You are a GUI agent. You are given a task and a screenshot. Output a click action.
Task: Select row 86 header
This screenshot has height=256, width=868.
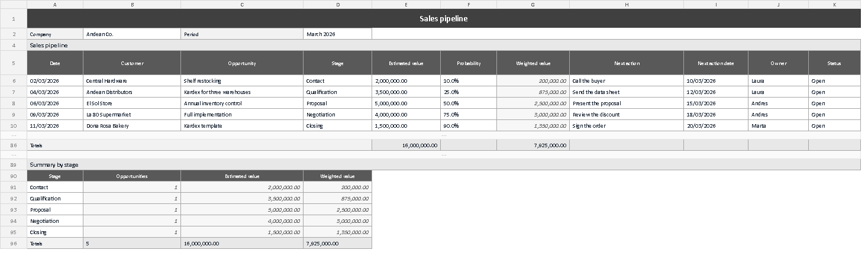14,145
